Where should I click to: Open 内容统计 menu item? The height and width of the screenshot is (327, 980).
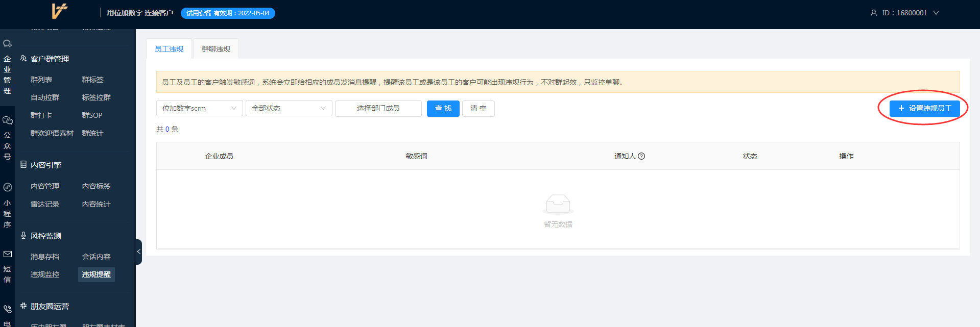coord(96,204)
